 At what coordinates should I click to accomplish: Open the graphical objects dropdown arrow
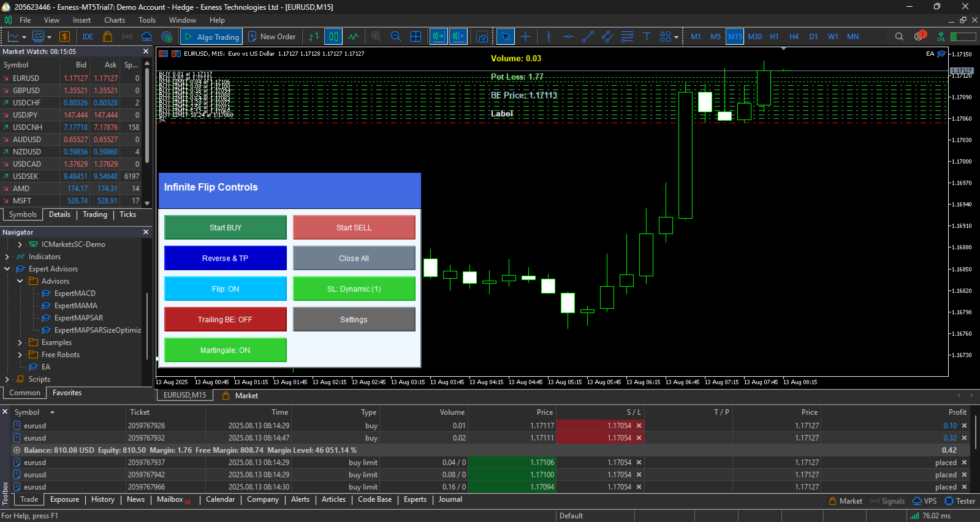point(676,37)
